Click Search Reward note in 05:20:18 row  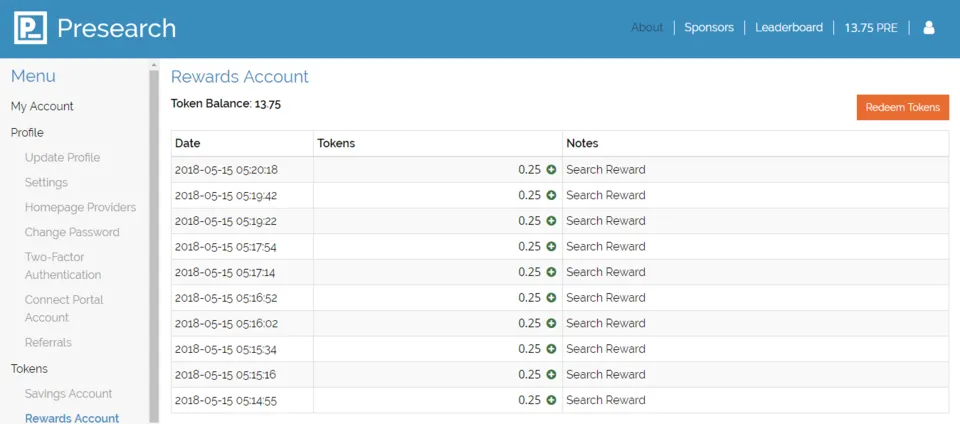[606, 169]
